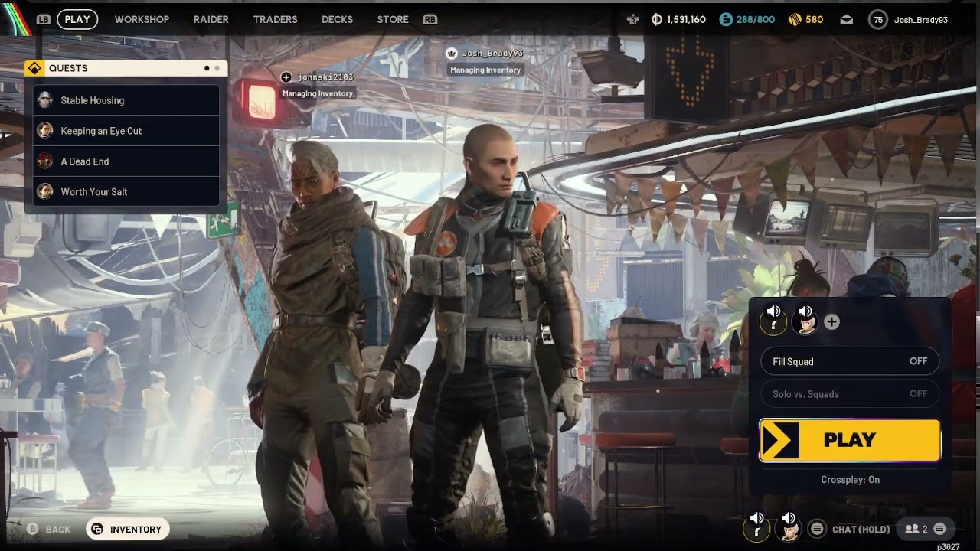This screenshot has width=980, height=551.
Task: Open the Keeping an Eye Out quest
Action: point(126,131)
